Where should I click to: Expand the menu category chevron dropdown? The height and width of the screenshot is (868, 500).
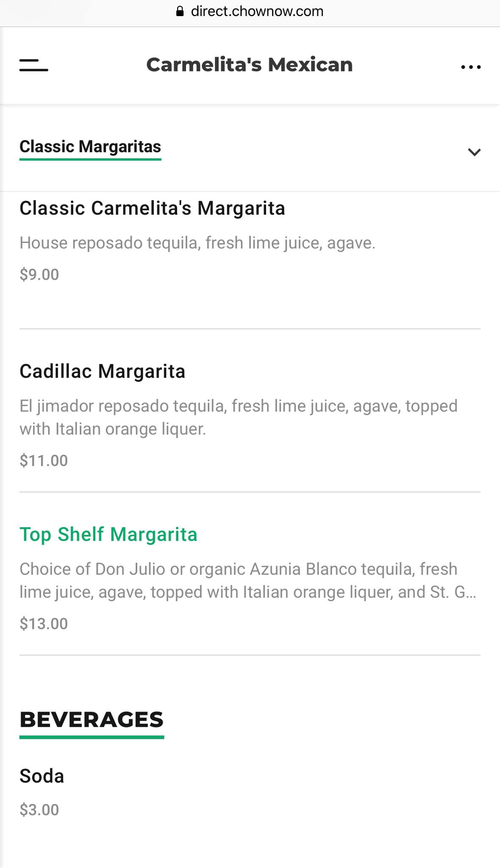474,152
